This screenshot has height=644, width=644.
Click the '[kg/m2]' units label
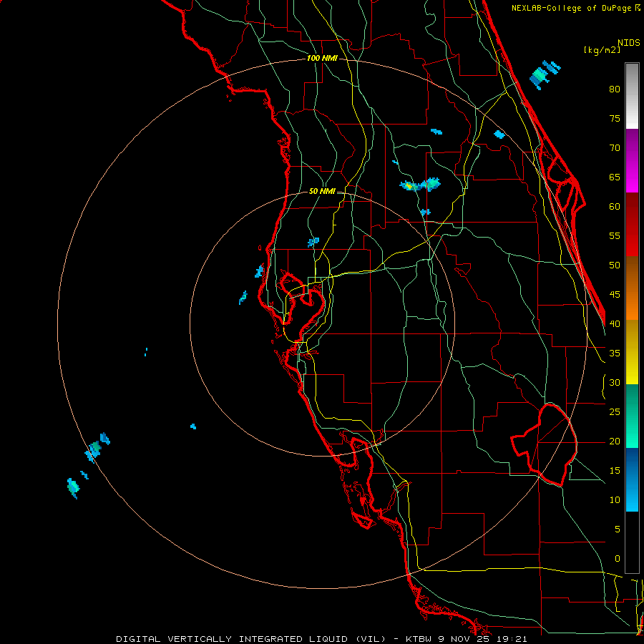(x=602, y=50)
